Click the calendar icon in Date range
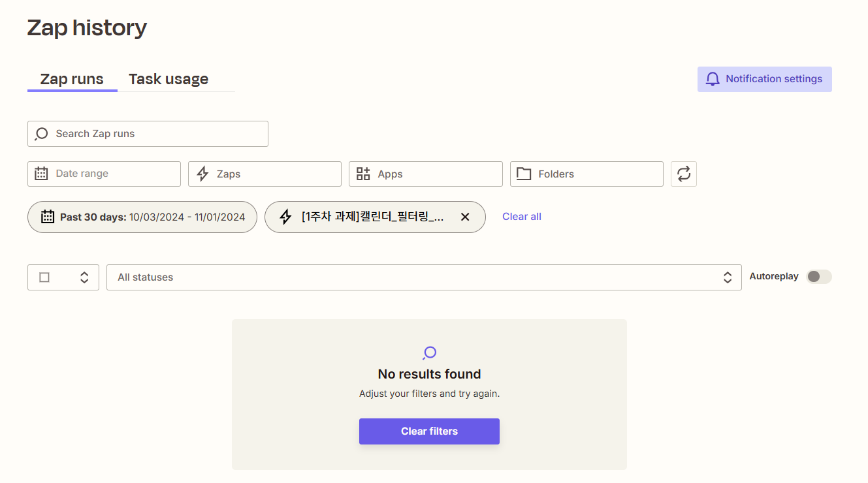The image size is (868, 483). [41, 174]
